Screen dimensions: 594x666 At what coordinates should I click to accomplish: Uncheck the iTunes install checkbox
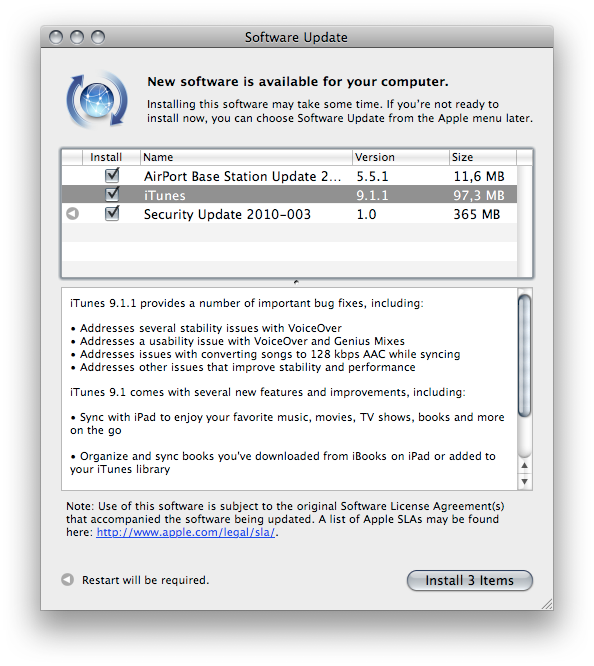(x=112, y=195)
